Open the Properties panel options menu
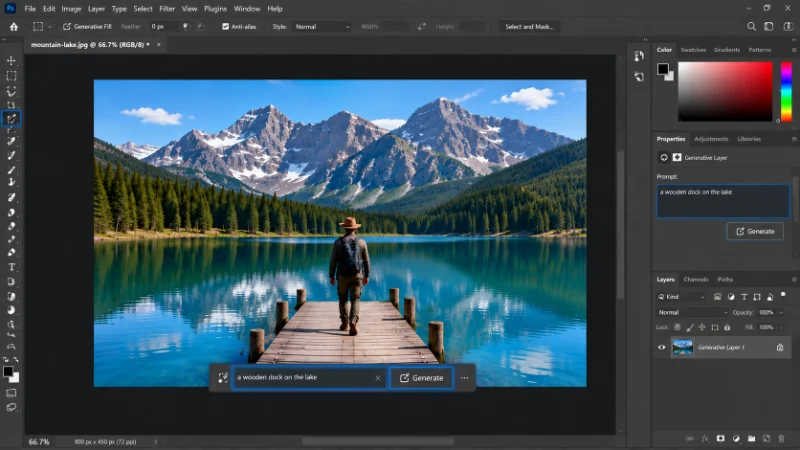 pos(794,139)
